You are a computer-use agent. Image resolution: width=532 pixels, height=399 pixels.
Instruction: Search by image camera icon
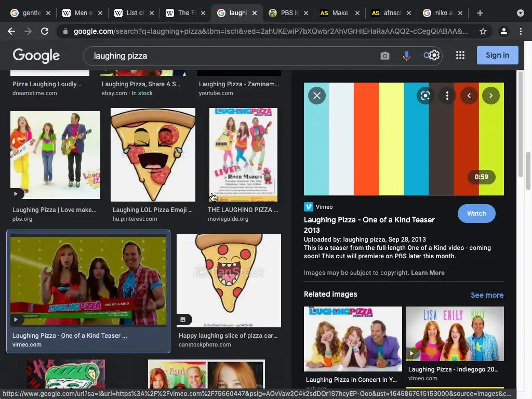(385, 56)
